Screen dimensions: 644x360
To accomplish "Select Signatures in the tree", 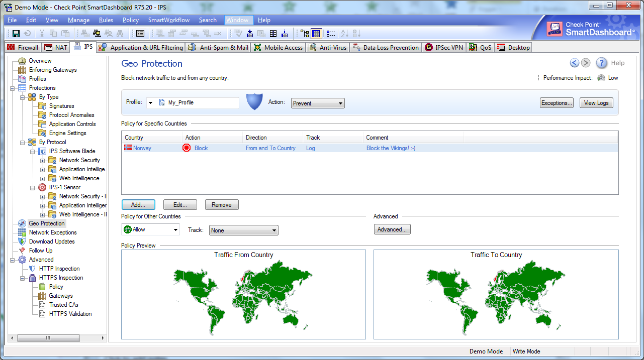I will pyautogui.click(x=61, y=106).
